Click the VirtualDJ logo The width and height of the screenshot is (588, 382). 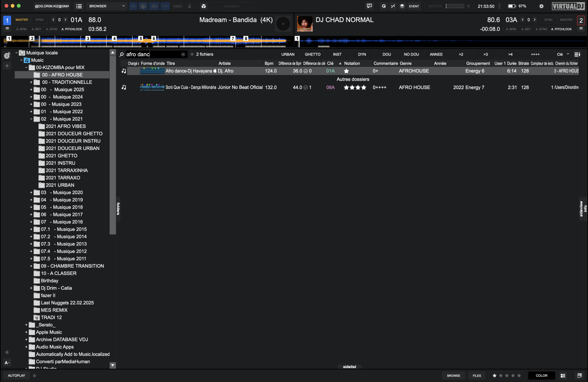pos(568,6)
